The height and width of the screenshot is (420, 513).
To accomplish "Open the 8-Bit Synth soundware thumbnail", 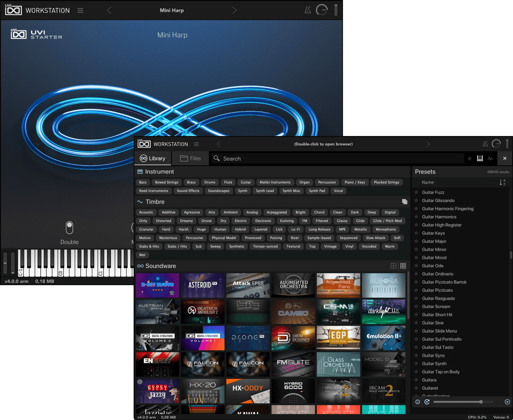I will 157,285.
